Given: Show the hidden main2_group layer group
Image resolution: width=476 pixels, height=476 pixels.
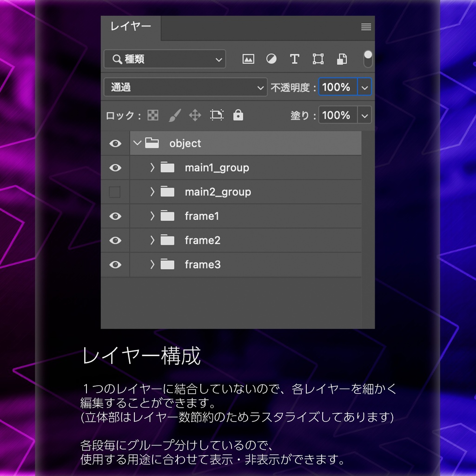Looking at the screenshot, I should [x=115, y=192].
